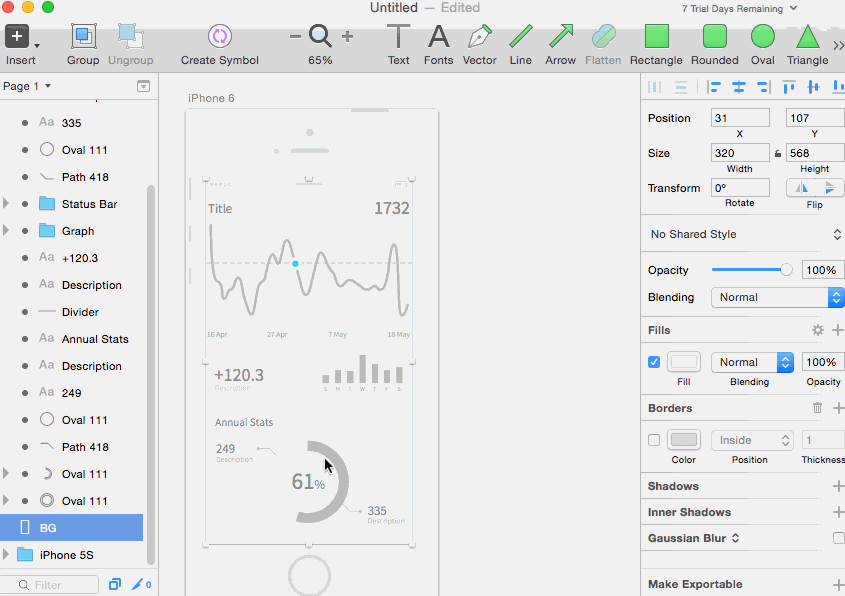Click the Text tool
This screenshot has width=845, height=596.
click(398, 37)
